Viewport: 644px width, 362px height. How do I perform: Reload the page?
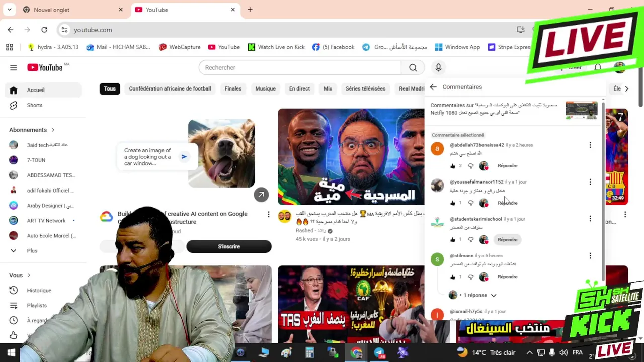[44, 30]
